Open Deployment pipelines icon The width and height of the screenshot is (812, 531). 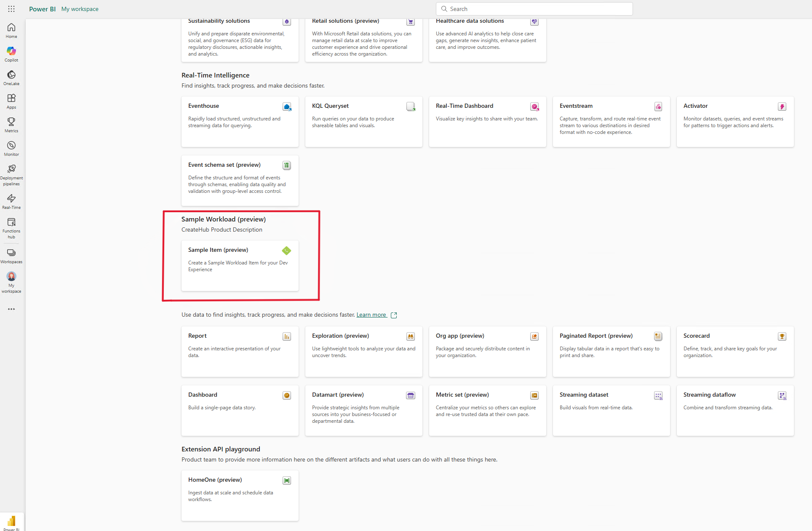(x=12, y=169)
